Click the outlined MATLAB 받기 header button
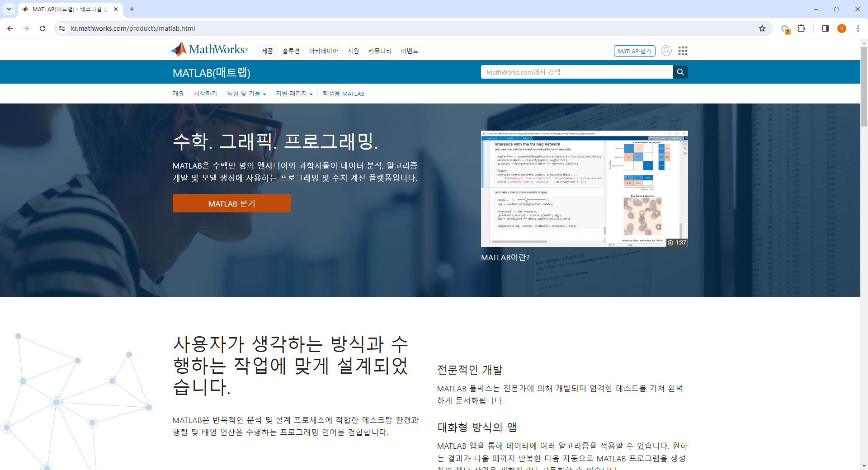868x470 pixels. point(634,51)
